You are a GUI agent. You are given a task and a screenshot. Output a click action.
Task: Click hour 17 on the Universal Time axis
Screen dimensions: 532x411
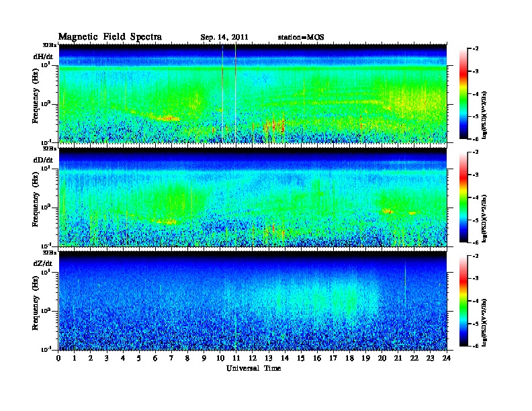pos(333,358)
